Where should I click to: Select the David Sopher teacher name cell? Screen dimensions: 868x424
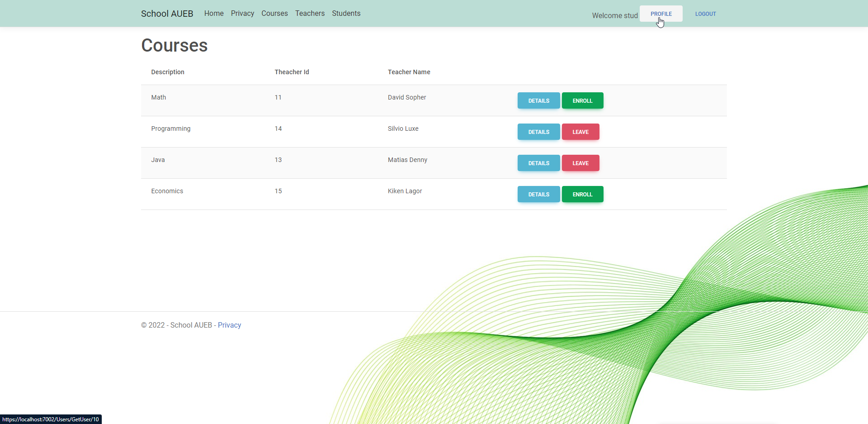(407, 97)
